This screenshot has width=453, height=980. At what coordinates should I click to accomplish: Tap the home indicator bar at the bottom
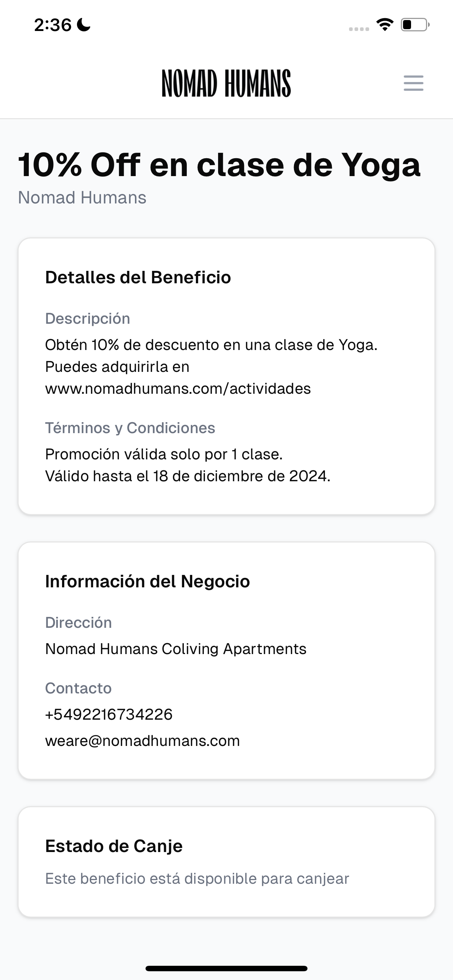226,968
